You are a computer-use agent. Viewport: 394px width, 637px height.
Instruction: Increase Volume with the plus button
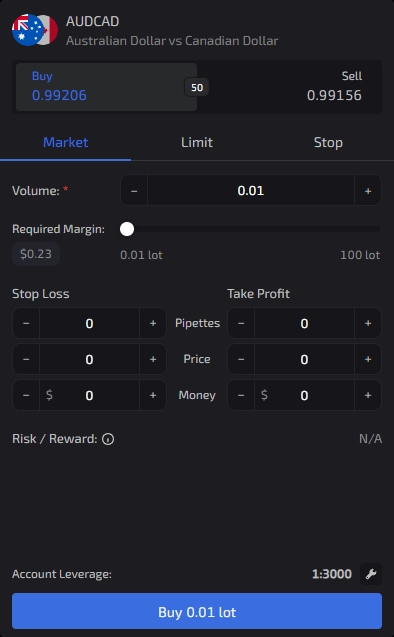[368, 191]
